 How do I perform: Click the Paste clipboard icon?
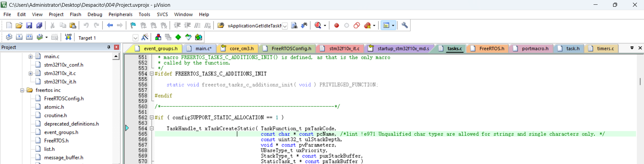73,25
